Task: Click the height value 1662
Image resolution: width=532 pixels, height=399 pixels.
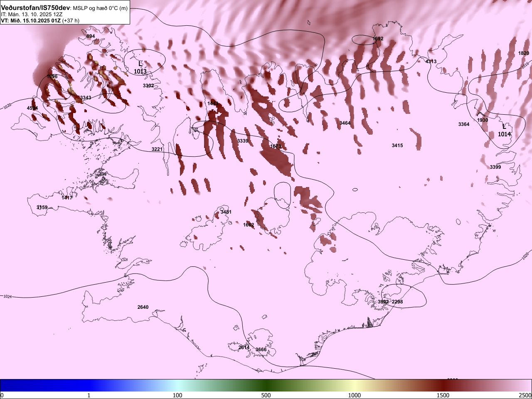Action: [x=249, y=225]
